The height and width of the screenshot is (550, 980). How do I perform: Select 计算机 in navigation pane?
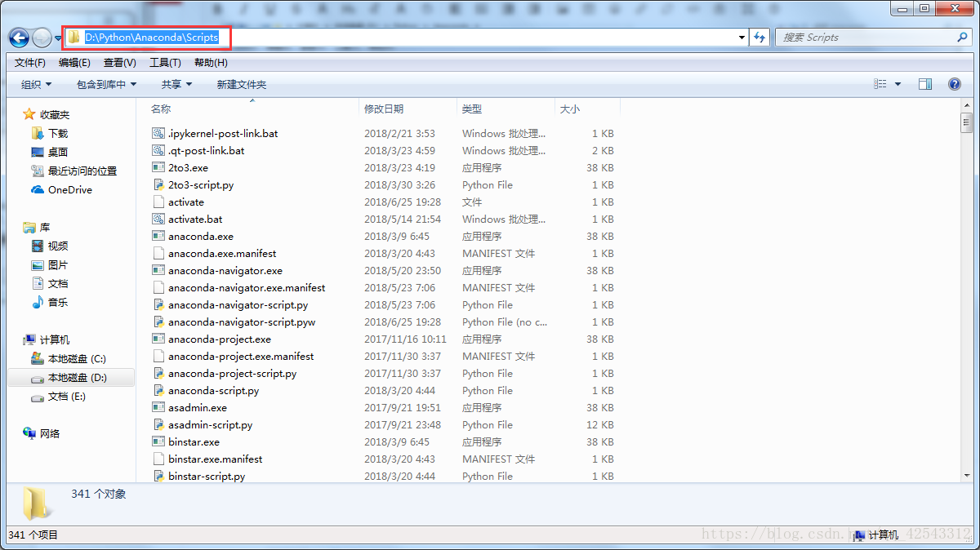pos(55,339)
